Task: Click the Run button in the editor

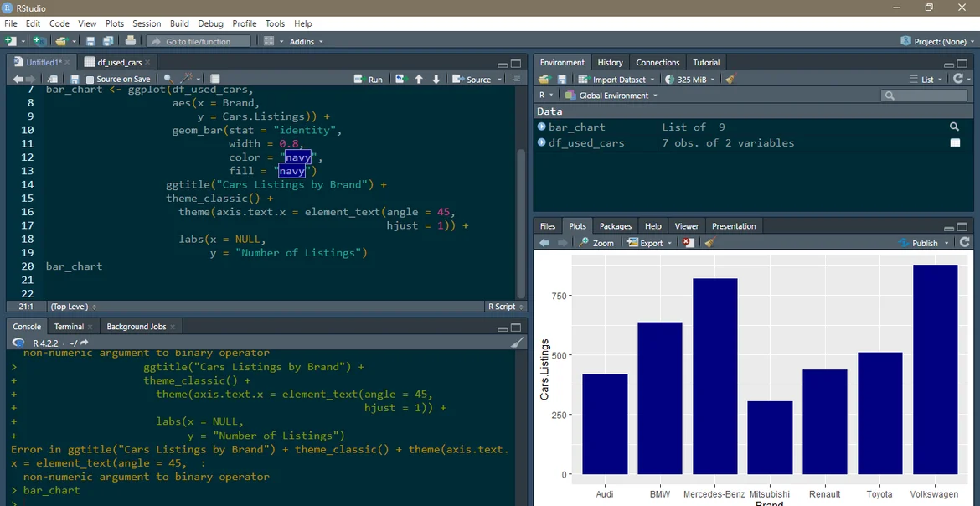Action: point(369,80)
